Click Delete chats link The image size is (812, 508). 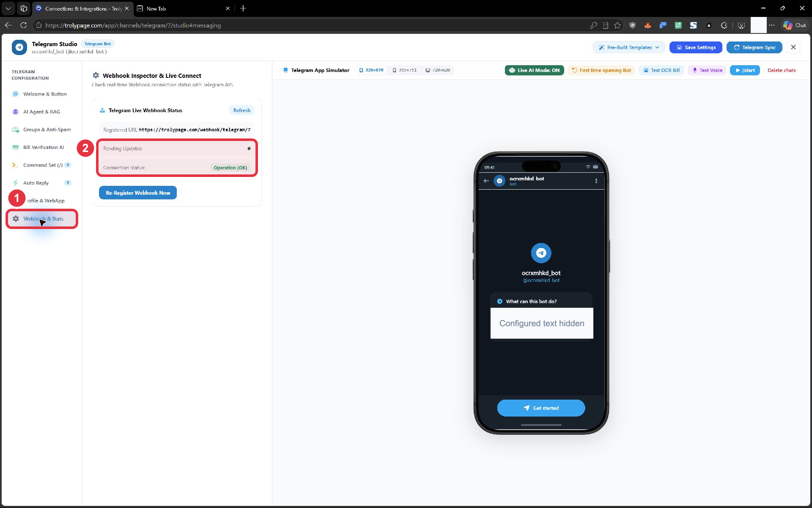point(782,70)
